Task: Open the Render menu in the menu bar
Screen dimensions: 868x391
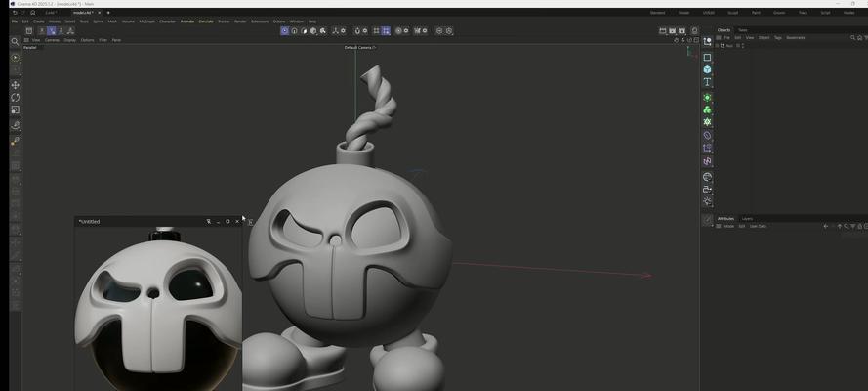Action: tap(240, 22)
